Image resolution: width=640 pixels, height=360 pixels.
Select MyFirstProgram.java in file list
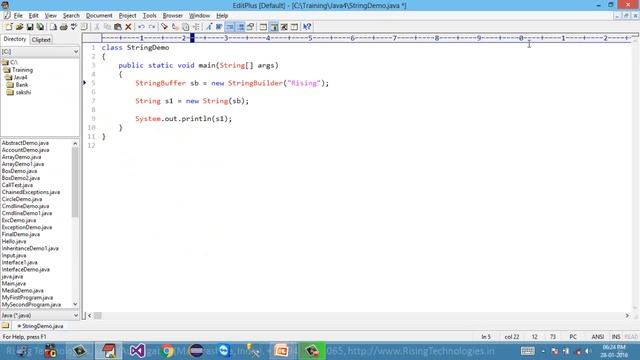[x=27, y=298]
